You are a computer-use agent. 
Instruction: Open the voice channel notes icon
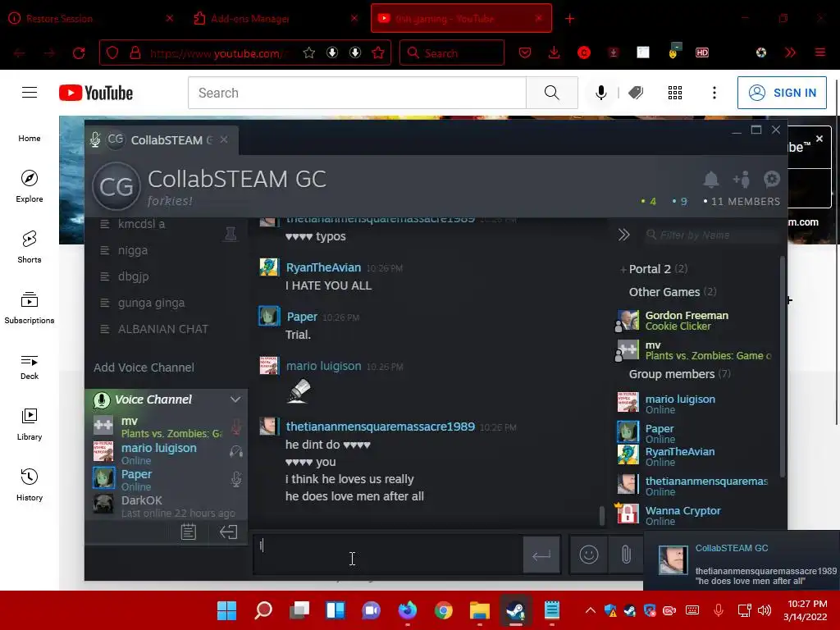189,532
